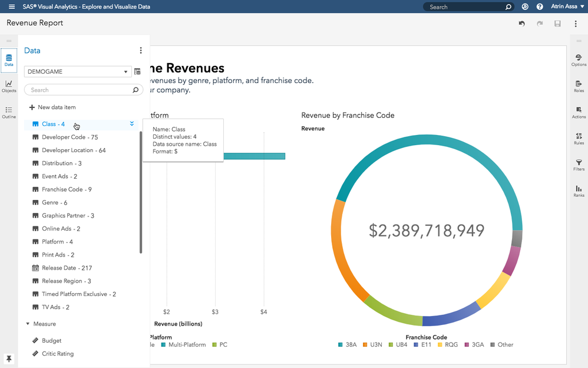Open the Atrin Assa user menu
The height and width of the screenshot is (368, 588).
click(567, 7)
